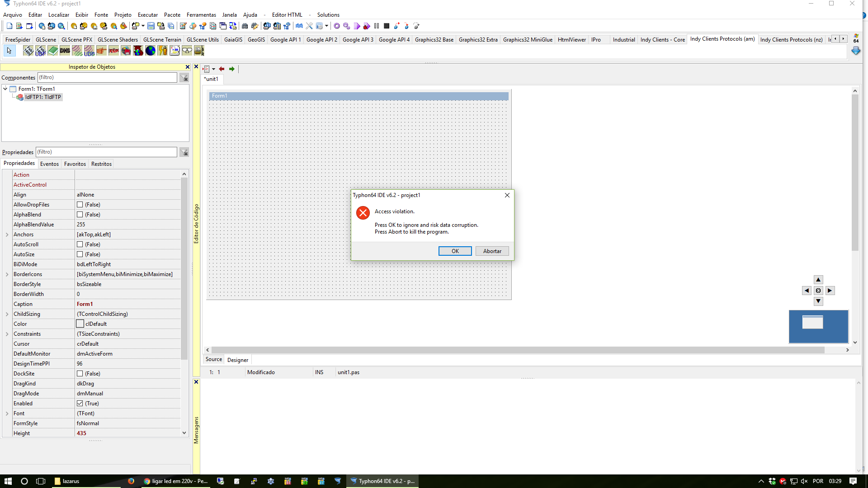The image size is (868, 488).
Task: Open dropdown beside editor toolbar first icon
Action: click(x=213, y=69)
